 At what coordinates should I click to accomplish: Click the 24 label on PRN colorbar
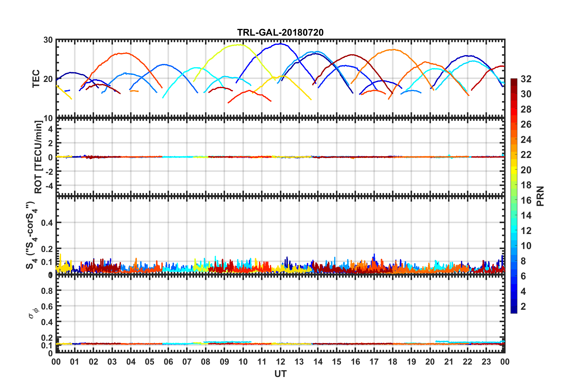click(x=526, y=139)
